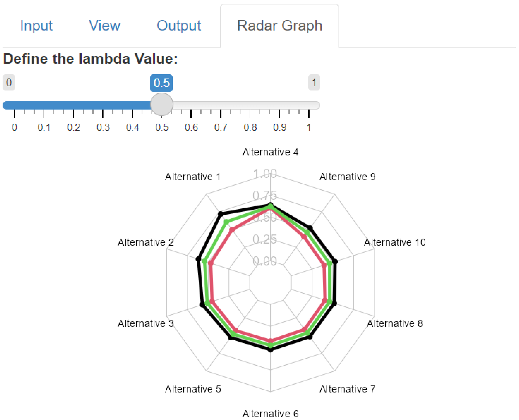Screen dimensions: 519x420
Task: Click the Alternative 10 axis label
Action: (395, 242)
